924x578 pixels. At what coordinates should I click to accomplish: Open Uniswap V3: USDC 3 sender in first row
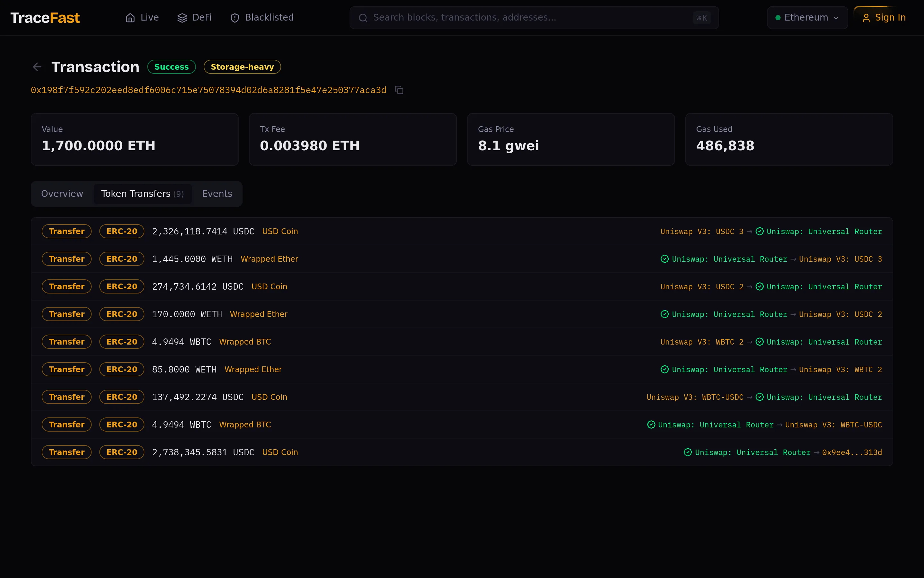702,231
